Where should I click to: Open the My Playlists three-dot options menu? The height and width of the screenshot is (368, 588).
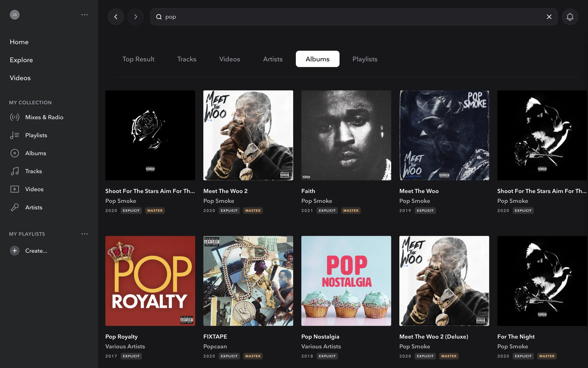[x=85, y=234]
